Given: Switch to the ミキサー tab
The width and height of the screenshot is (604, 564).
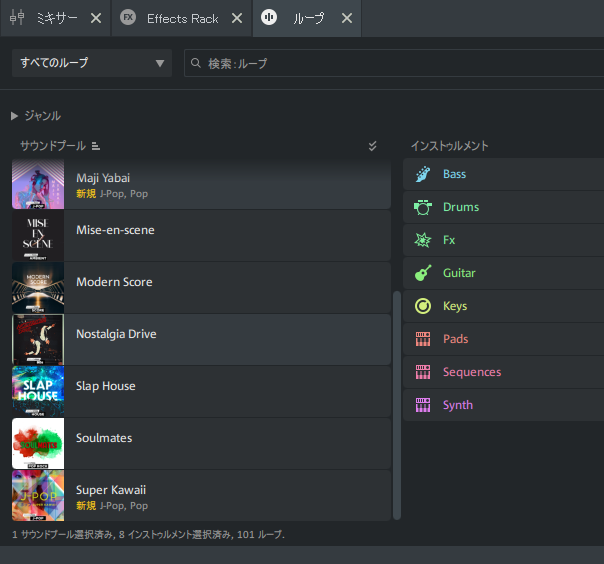Looking at the screenshot, I should coord(50,18).
